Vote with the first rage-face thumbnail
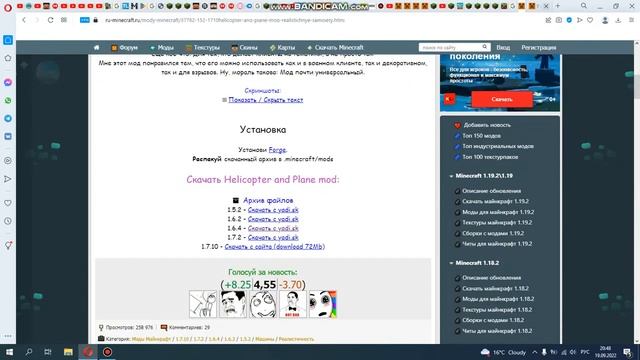640x360 pixels. click(x=203, y=304)
